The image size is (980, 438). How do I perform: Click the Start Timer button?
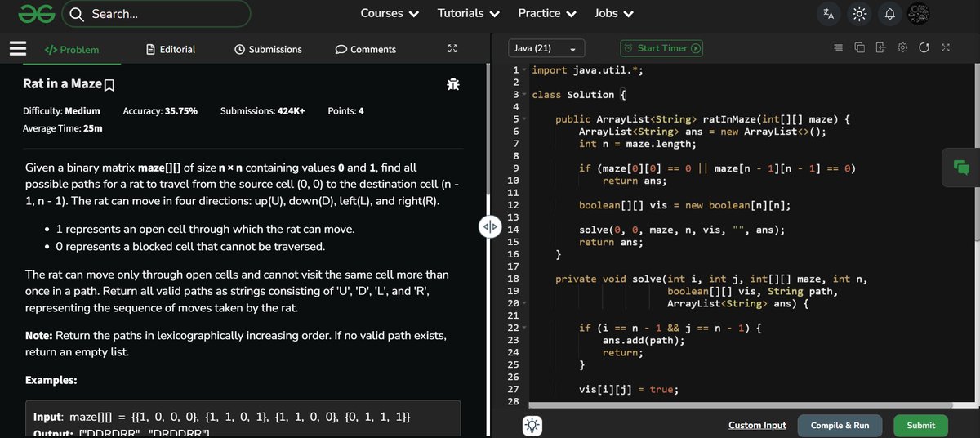661,48
